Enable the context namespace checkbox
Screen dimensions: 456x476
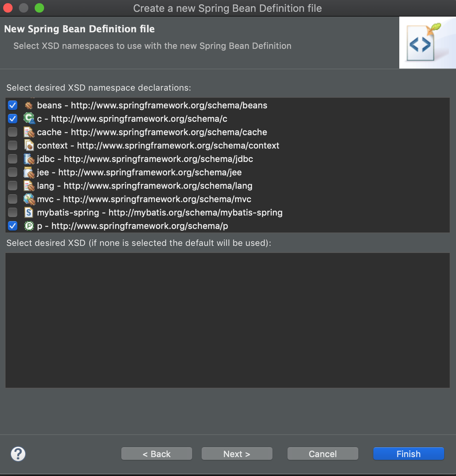pyautogui.click(x=13, y=145)
